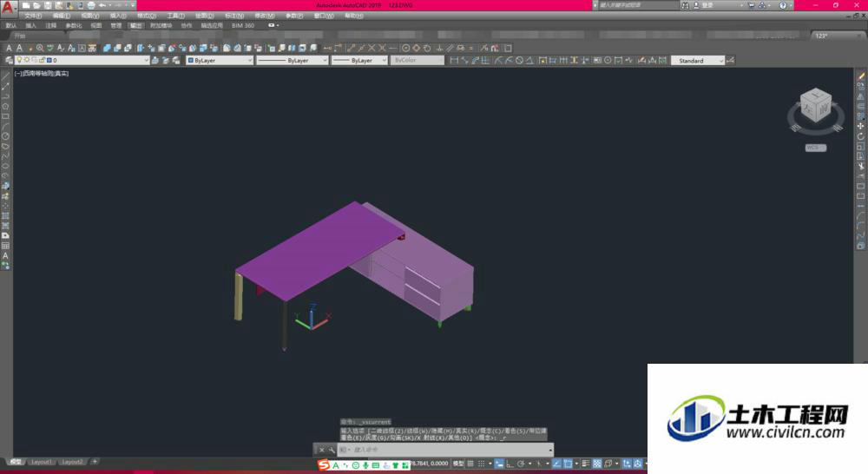
Task: Select the multiline text A tool in left toolbar
Action: click(x=5, y=256)
